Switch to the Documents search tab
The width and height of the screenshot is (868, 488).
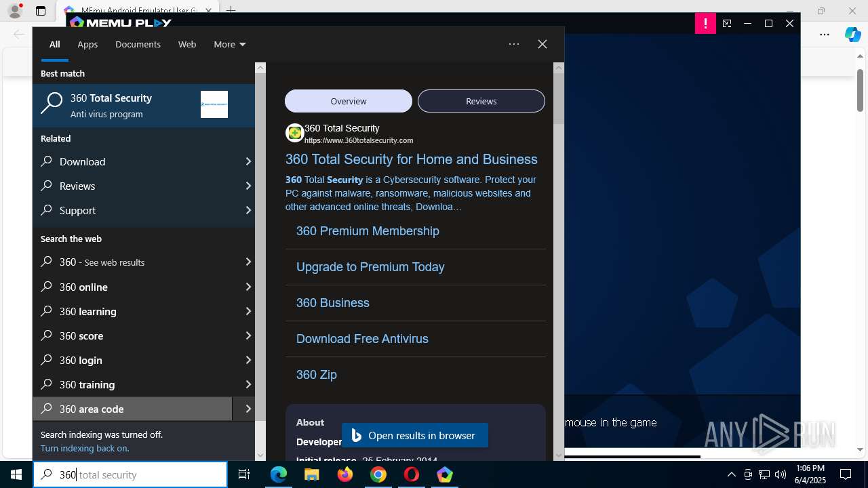point(138,44)
